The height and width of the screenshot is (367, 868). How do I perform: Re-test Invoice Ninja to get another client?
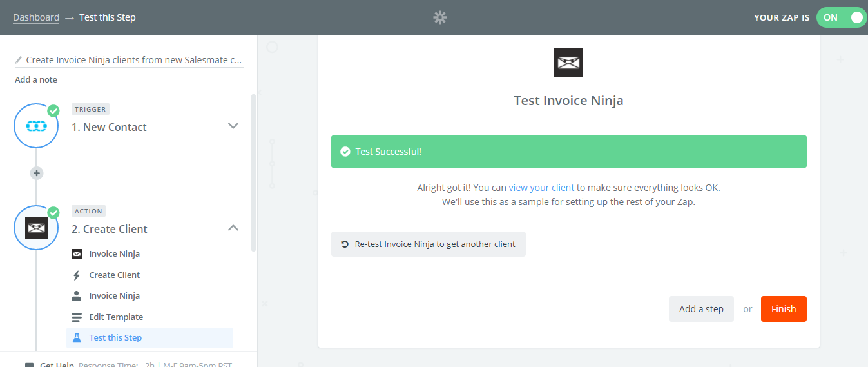pos(429,244)
